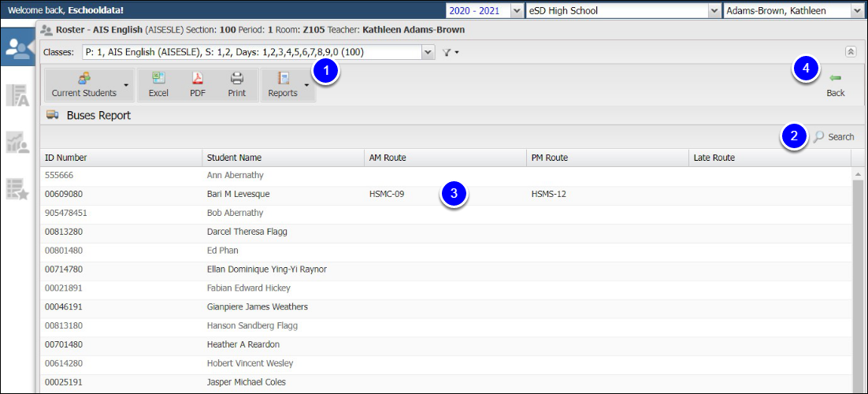The width and height of the screenshot is (868, 394).
Task: Sort by PM Route column header
Action: tap(607, 158)
